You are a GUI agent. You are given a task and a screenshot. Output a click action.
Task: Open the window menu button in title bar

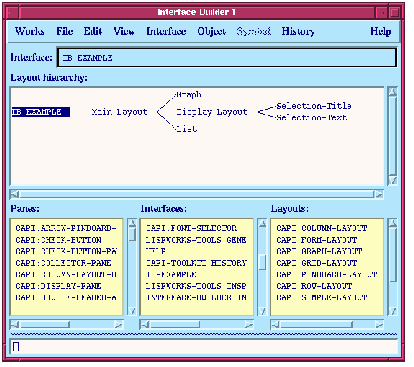point(12,13)
